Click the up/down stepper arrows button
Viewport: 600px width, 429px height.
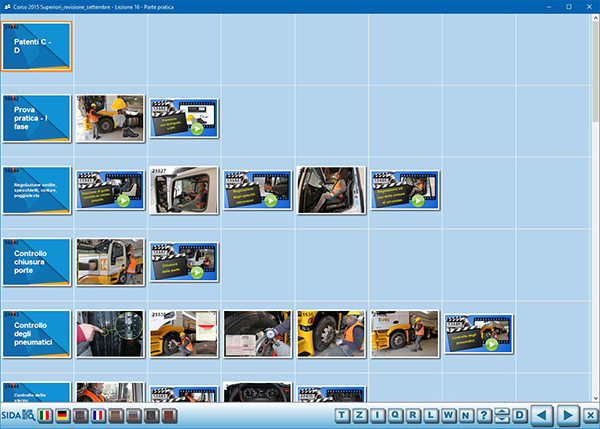point(502,415)
